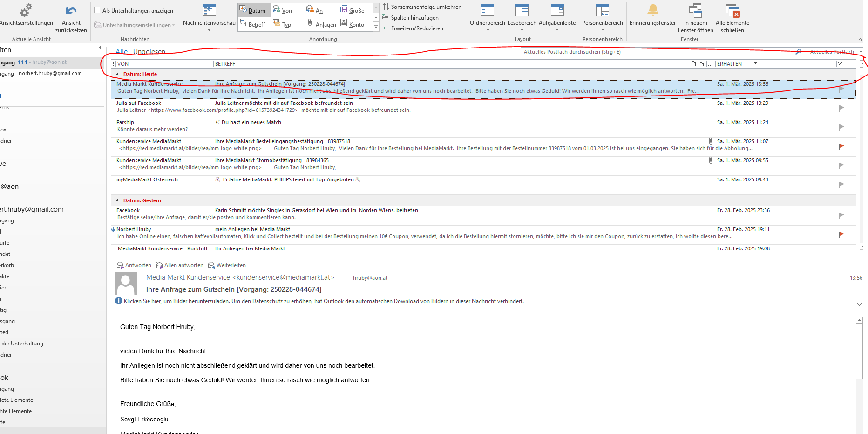Toggle red flag on Bestelleingangsbestätigung message

point(841,146)
